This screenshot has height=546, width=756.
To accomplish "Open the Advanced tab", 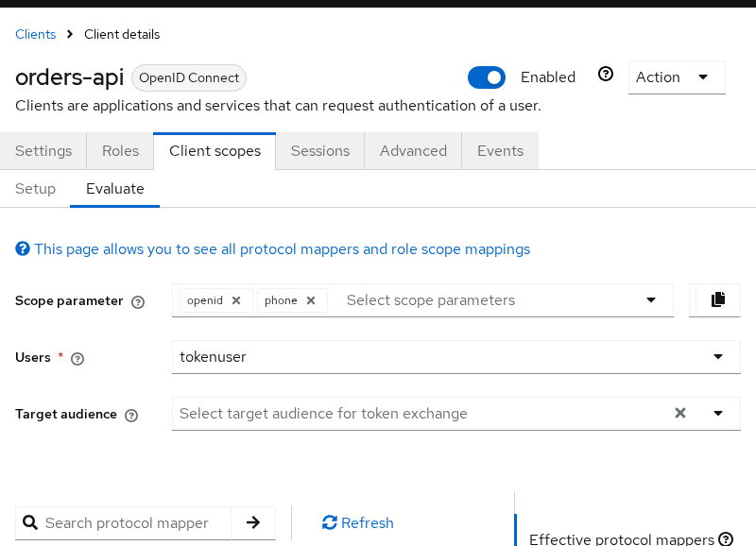I will click(x=413, y=151).
